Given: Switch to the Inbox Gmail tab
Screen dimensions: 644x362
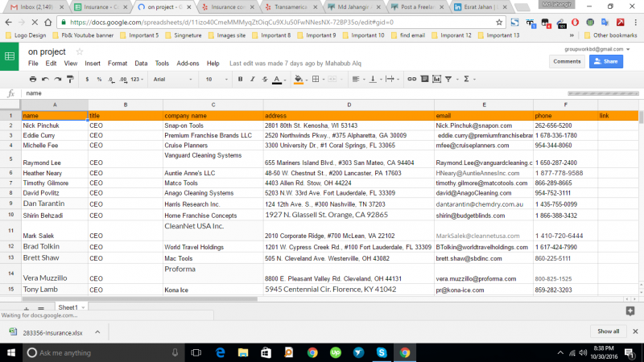Looking at the screenshot, I should 37,7.
